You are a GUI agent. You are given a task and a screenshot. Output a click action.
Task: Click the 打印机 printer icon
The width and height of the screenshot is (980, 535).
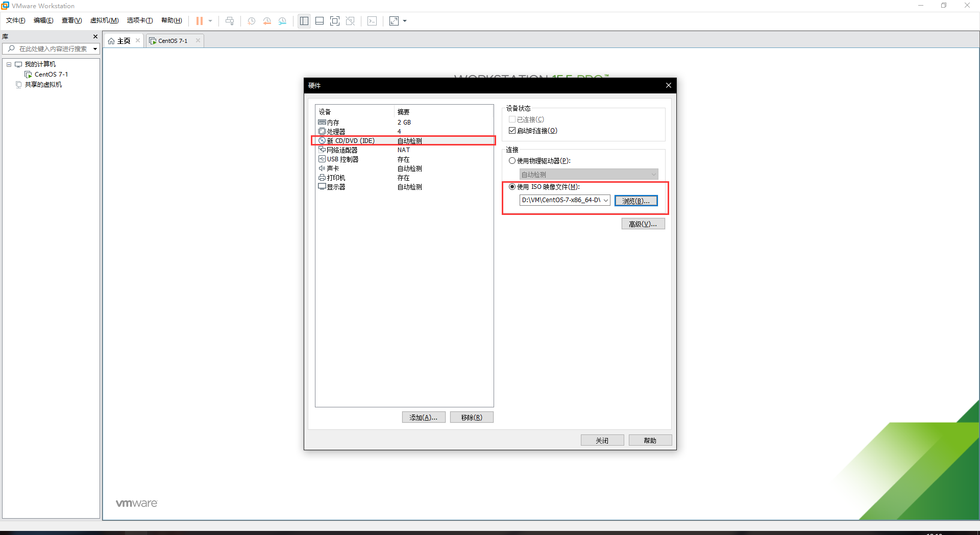click(322, 178)
